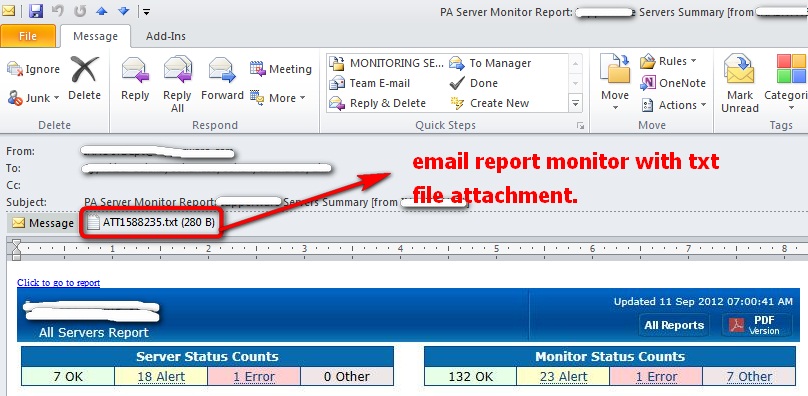Image resolution: width=808 pixels, height=396 pixels.
Task: Click Create New quick step
Action: click(489, 103)
